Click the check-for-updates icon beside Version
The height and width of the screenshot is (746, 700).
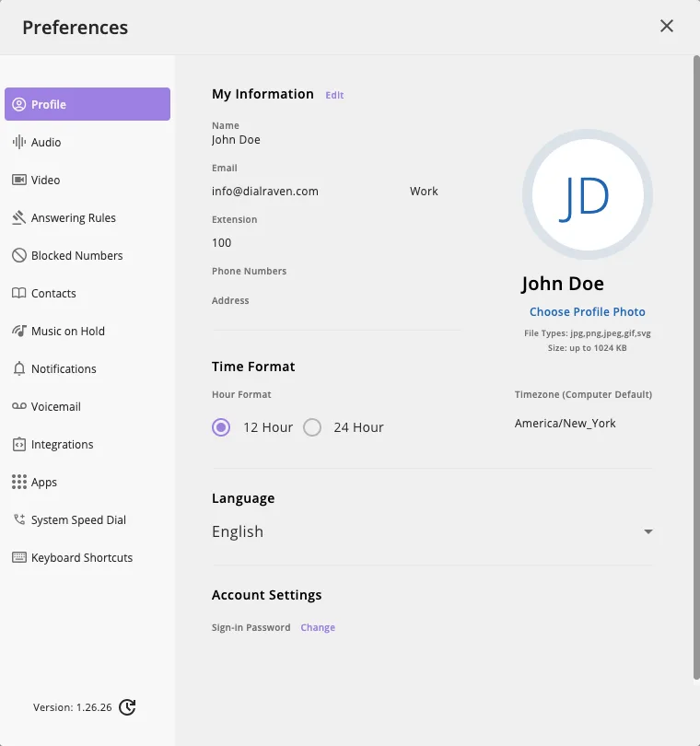(127, 707)
